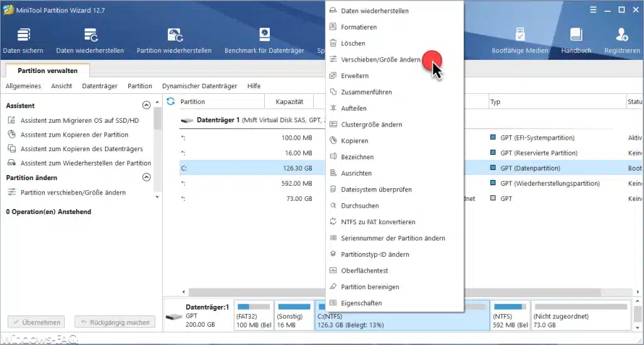Select the 73.00 GB unallocated row

[x=253, y=198]
